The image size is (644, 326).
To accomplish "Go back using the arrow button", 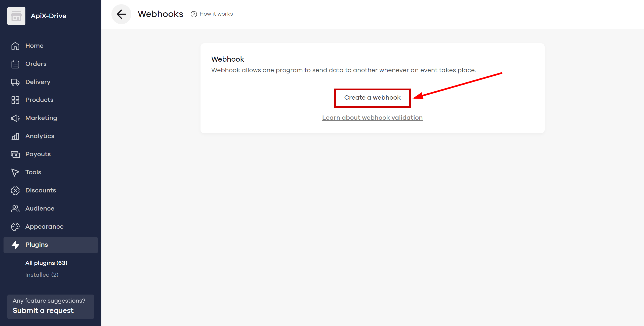I will coord(121,14).
